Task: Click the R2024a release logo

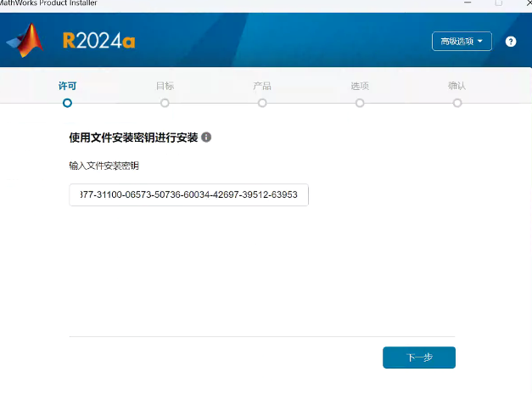Action: [99, 41]
